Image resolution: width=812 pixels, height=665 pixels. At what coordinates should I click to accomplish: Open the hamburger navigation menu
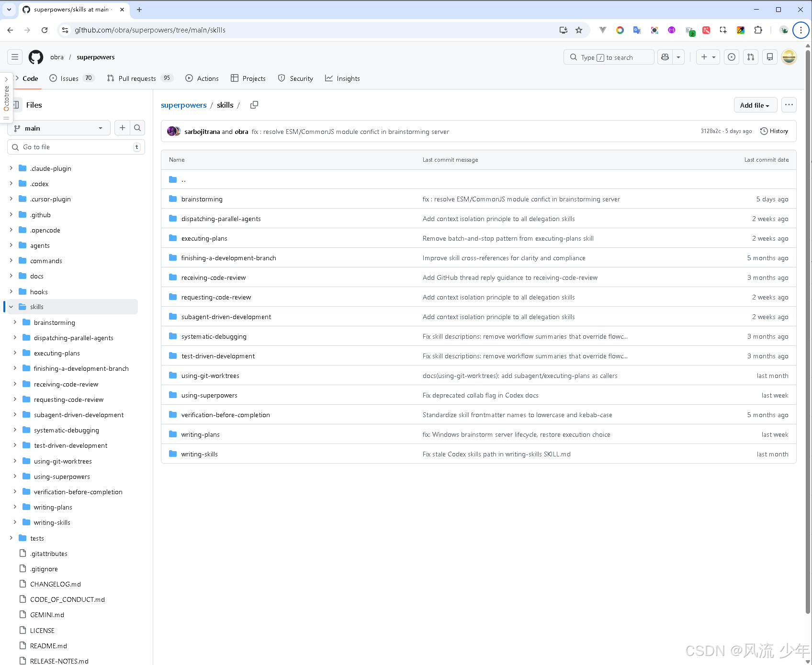point(15,57)
